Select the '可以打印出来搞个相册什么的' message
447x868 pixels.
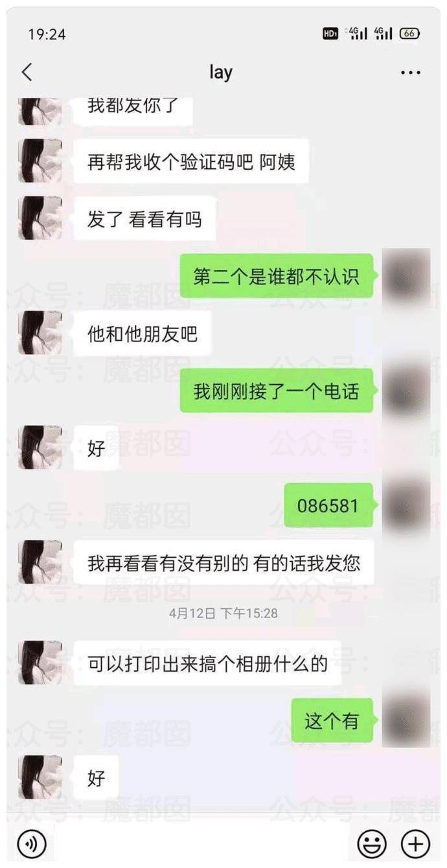tap(207, 663)
